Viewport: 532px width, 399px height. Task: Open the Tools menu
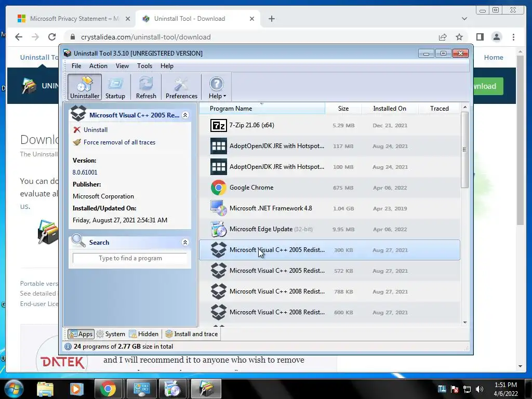point(144,66)
